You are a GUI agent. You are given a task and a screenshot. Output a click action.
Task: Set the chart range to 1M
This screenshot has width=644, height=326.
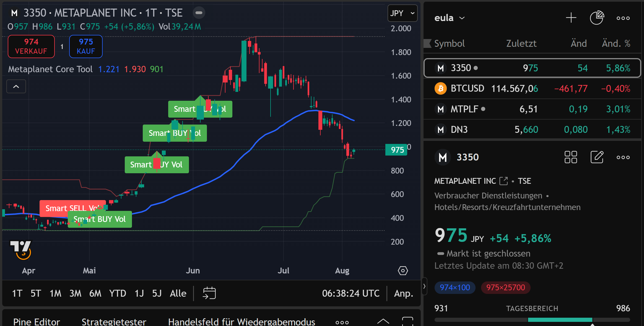55,293
